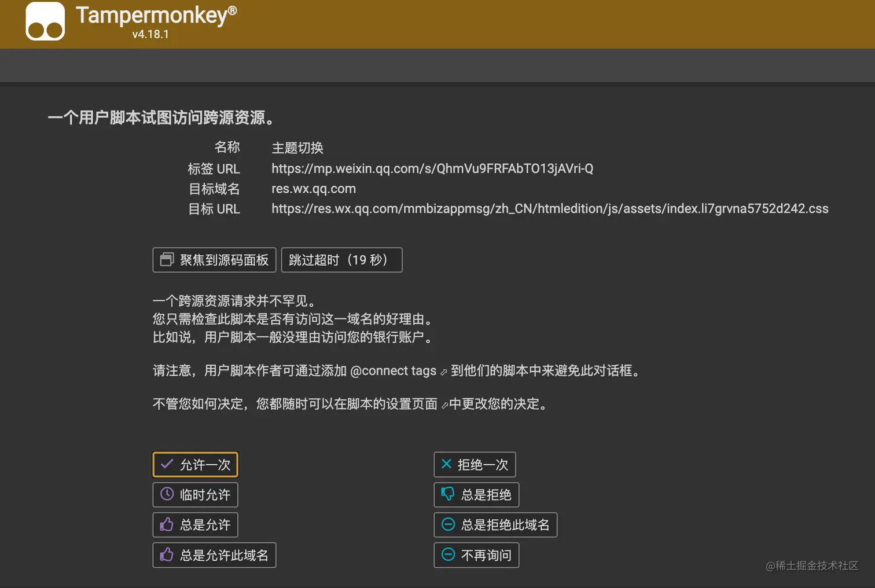Click the 允许一次 button
The width and height of the screenshot is (875, 588).
[196, 465]
